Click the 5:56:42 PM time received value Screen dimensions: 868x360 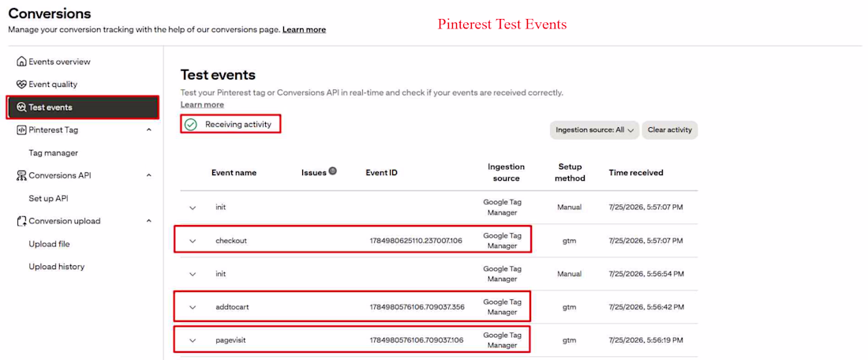[646, 307]
